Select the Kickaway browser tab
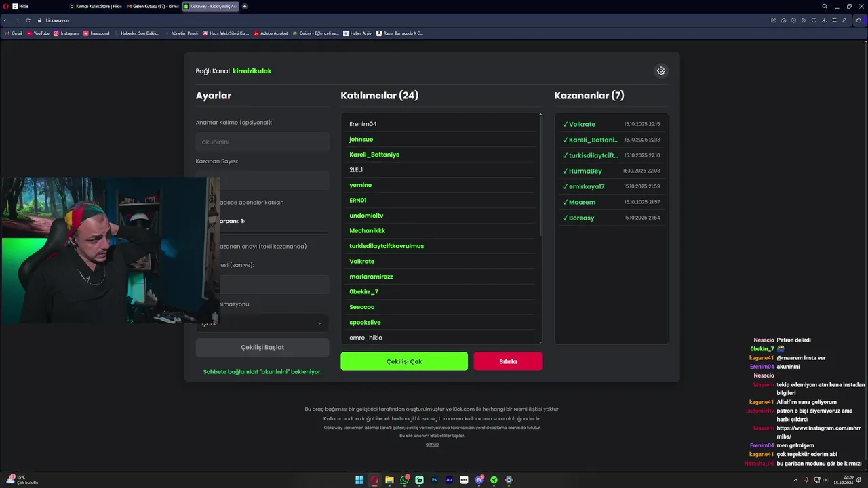The width and height of the screenshot is (868, 488). point(210,6)
